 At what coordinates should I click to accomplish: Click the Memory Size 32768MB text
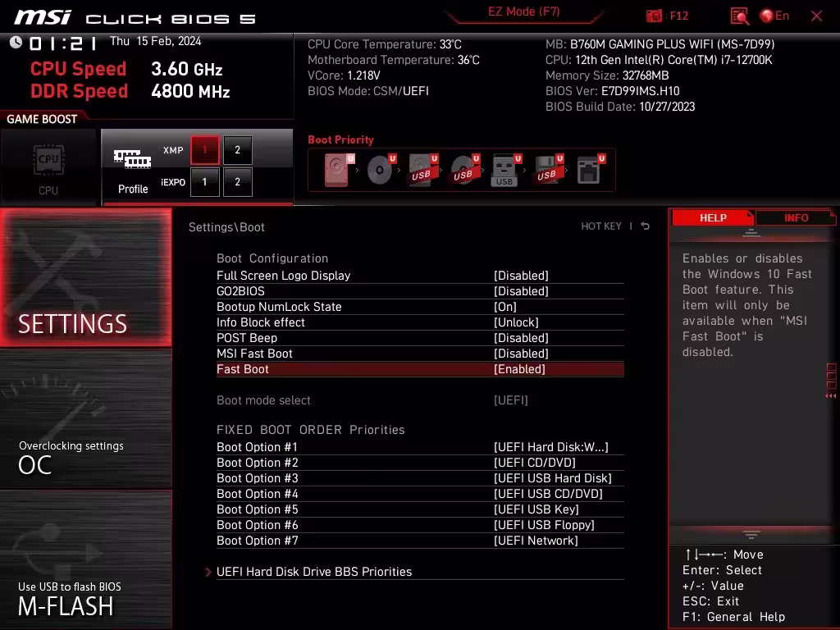pyautogui.click(x=607, y=75)
